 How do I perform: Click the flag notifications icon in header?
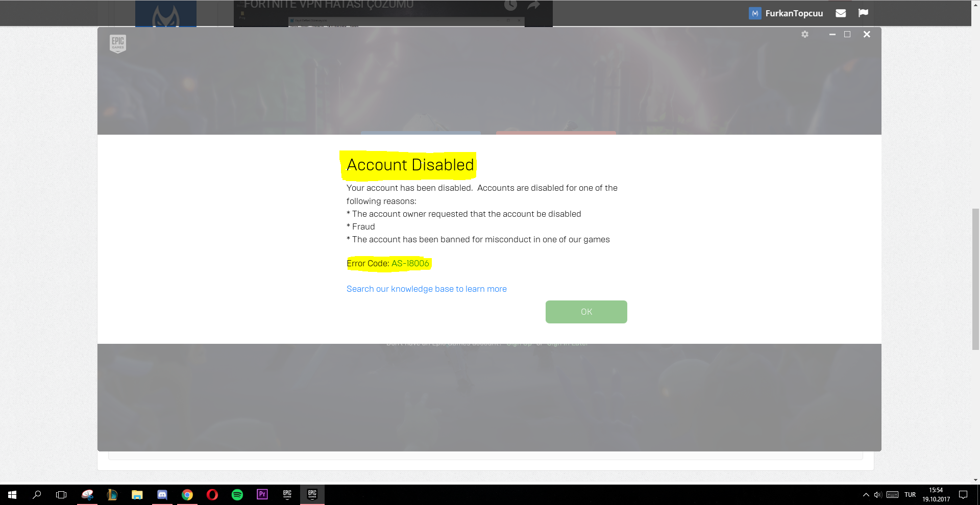[x=863, y=13]
